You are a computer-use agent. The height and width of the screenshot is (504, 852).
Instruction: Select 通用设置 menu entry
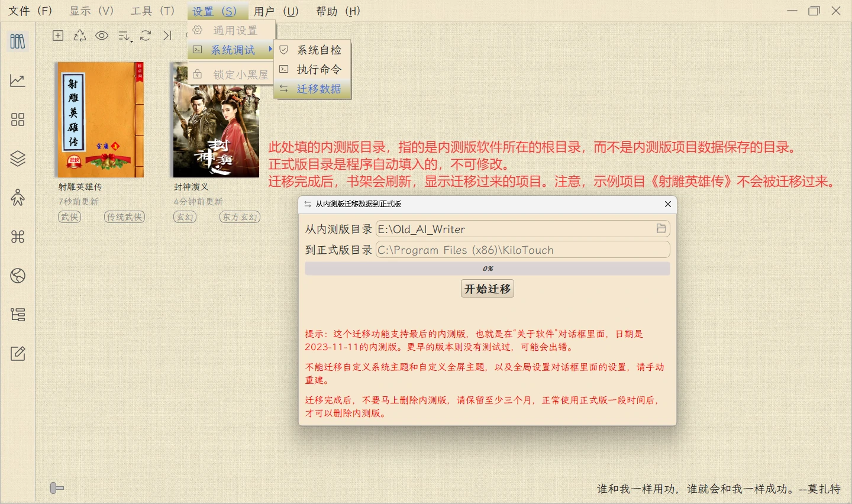point(231,30)
